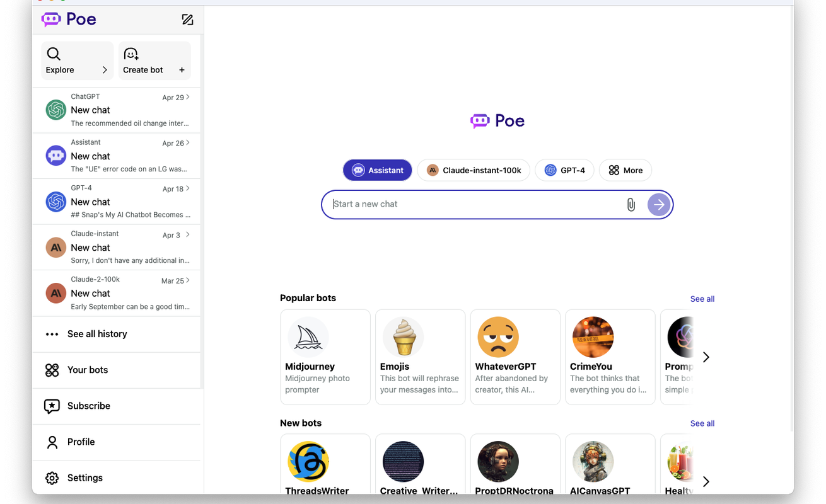
Task: Click the 'Midjourney photo prompter' description
Action: (x=317, y=384)
